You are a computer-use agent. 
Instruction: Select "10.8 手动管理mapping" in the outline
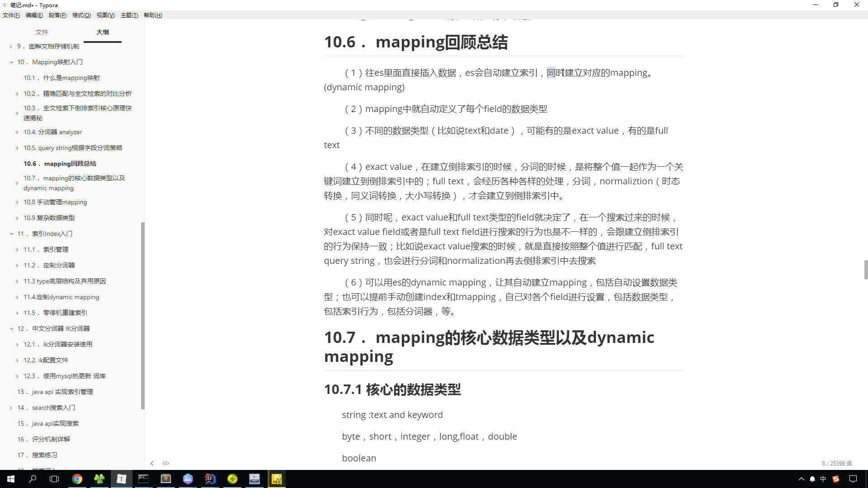[x=55, y=202]
